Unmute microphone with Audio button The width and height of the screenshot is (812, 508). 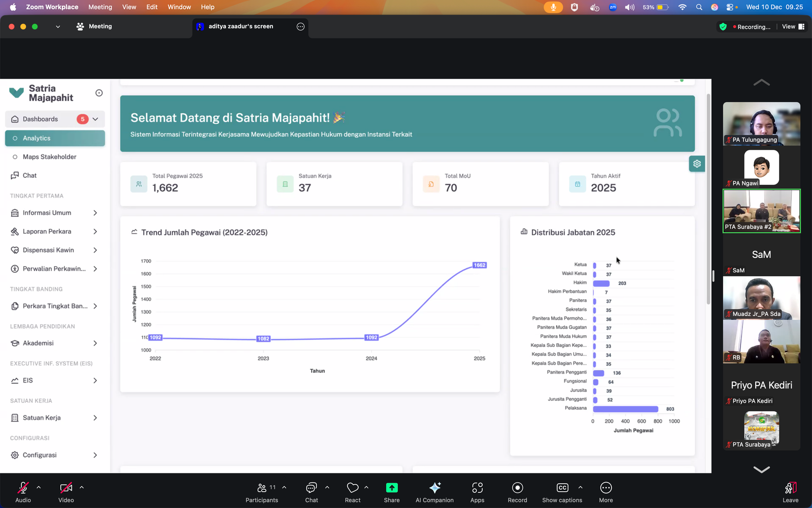click(23, 488)
